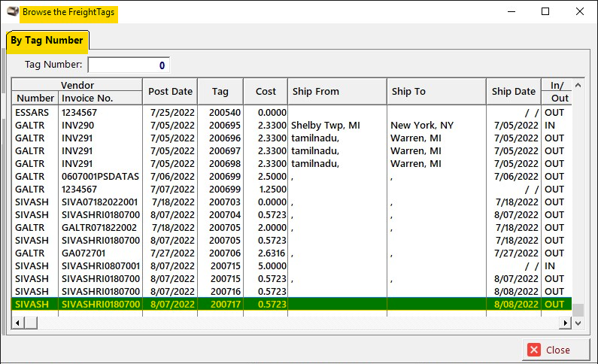Select the GALTR INV290 row
Viewport: 598px width, 364px height.
pos(292,126)
